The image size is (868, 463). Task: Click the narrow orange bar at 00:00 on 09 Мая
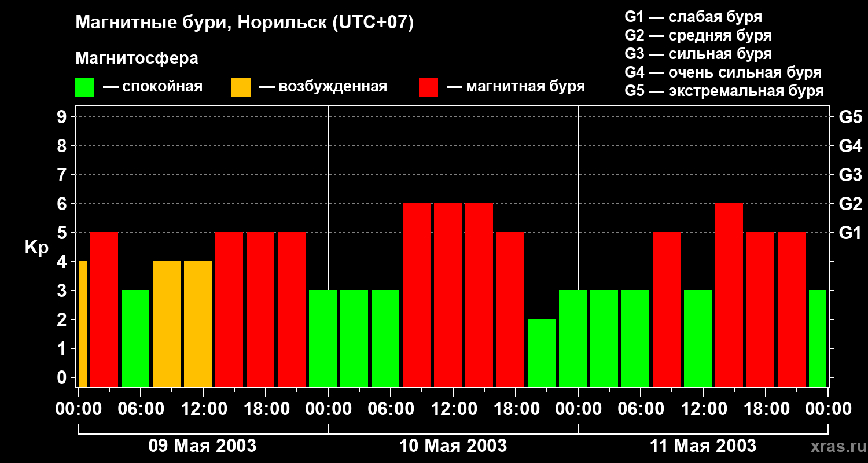click(x=83, y=324)
